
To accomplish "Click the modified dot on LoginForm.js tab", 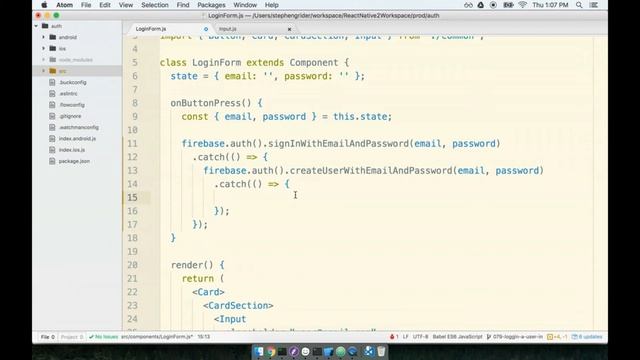I will (x=206, y=29).
